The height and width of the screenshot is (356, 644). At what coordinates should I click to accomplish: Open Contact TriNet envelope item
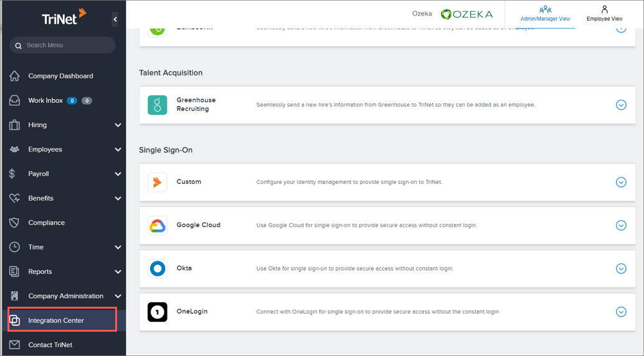pos(50,345)
